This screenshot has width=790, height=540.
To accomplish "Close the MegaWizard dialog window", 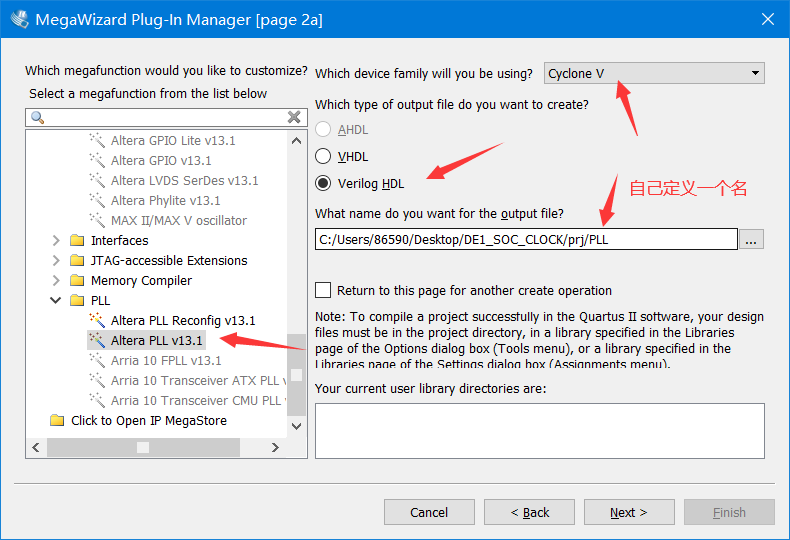I will pyautogui.click(x=768, y=19).
